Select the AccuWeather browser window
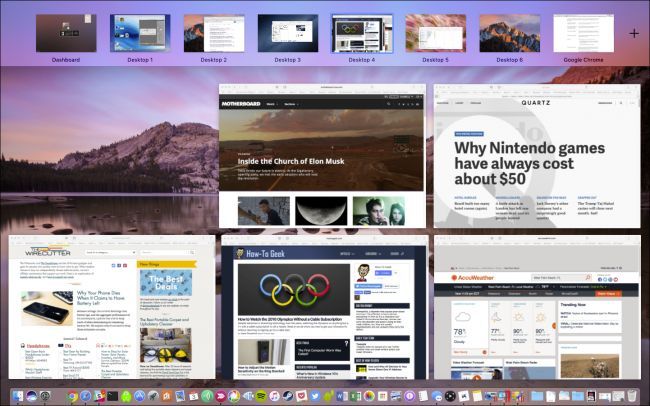 [537, 307]
